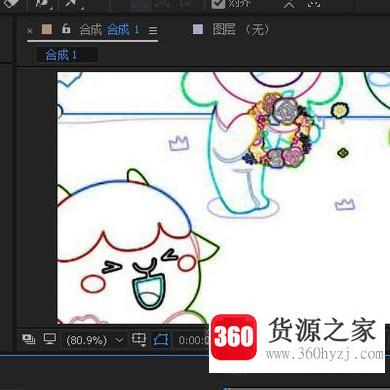
Task: Click the dashed-box snapping option icon
Action: coord(314,3)
